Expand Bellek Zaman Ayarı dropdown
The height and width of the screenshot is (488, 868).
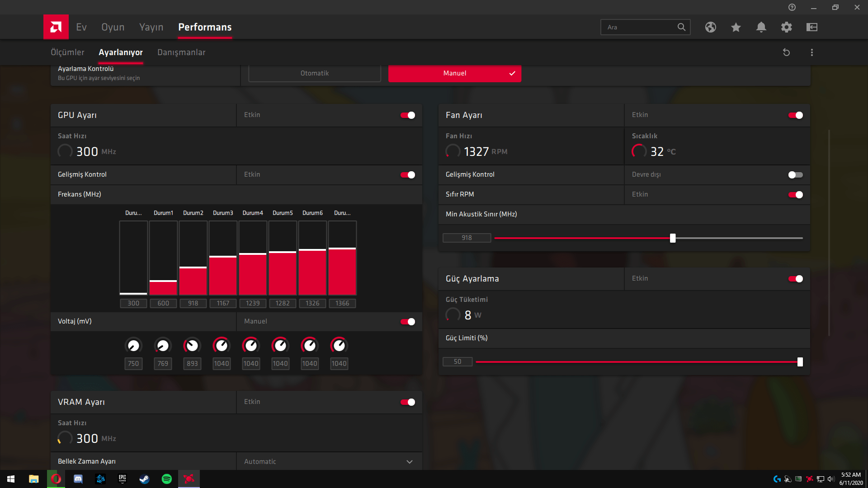(409, 461)
